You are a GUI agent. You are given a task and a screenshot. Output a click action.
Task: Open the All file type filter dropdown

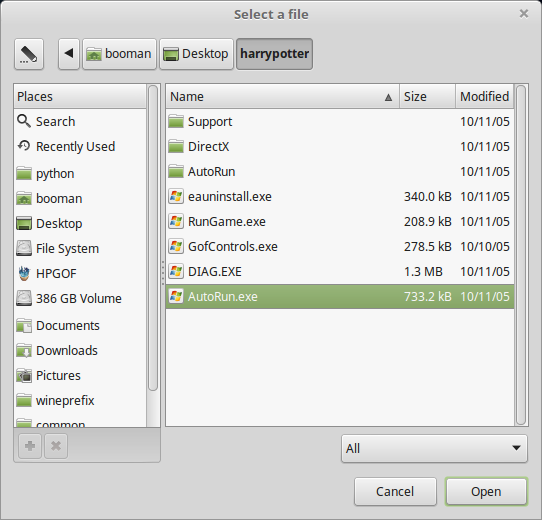coord(434,448)
